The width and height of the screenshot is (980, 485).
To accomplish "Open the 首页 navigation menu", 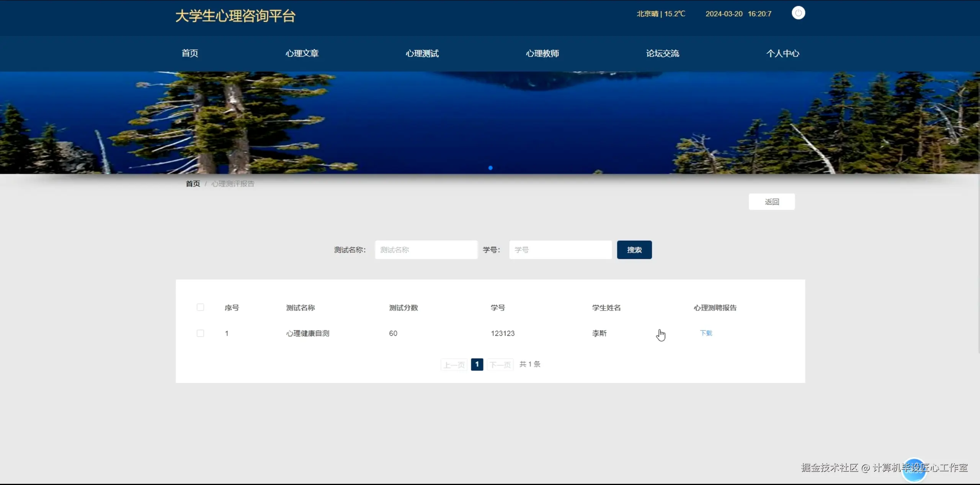I will [190, 54].
